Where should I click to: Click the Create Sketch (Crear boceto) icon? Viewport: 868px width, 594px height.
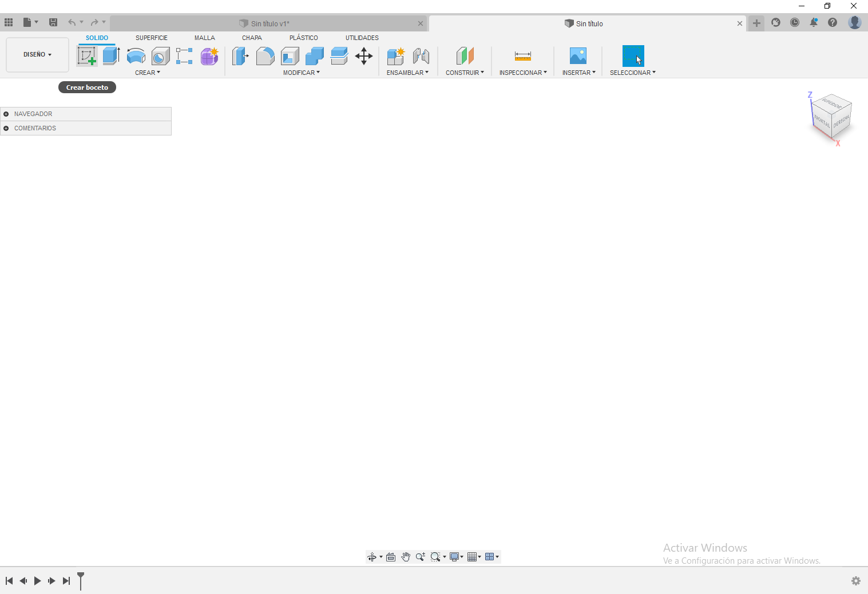point(87,56)
